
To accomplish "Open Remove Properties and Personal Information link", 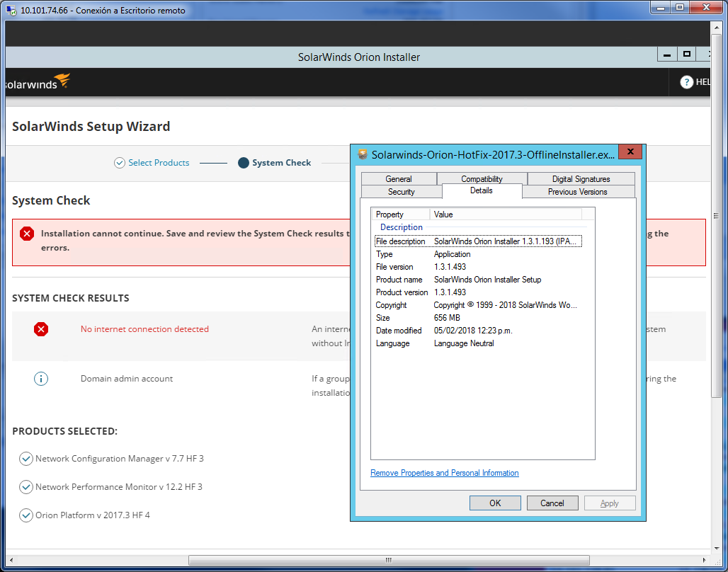I will click(444, 473).
